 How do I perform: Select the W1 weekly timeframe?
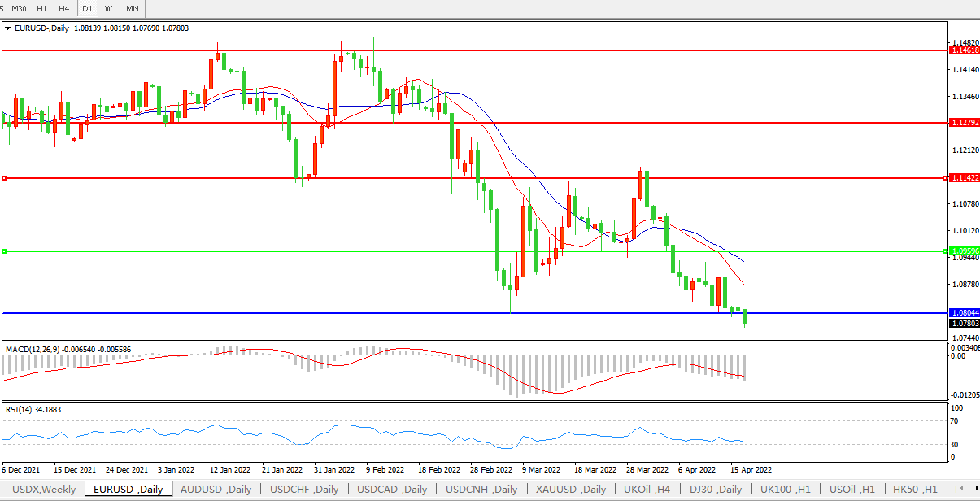tap(111, 8)
